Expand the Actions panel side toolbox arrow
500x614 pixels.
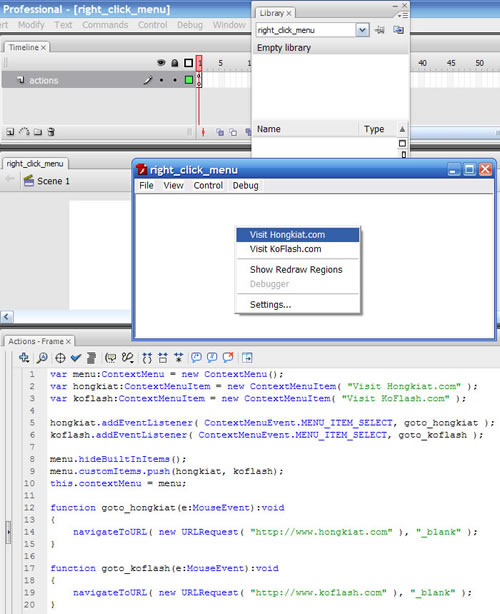(8, 532)
